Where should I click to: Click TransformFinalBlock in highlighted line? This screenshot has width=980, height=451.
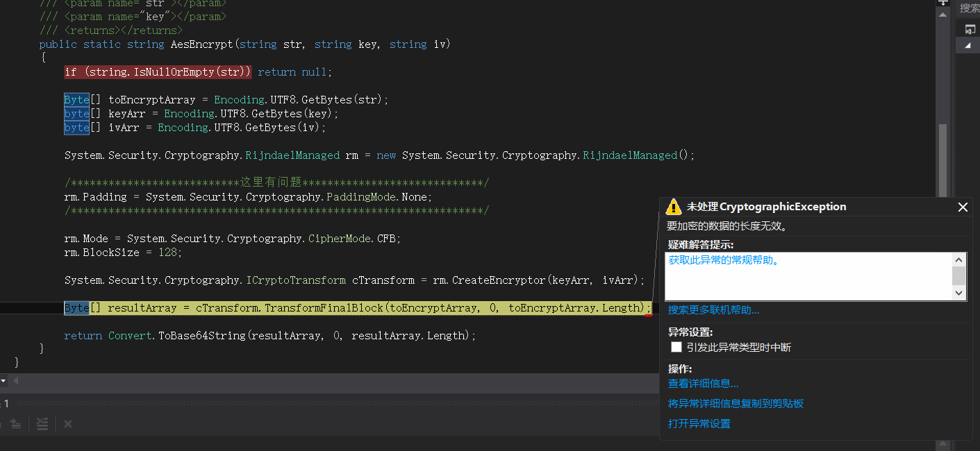coord(324,308)
